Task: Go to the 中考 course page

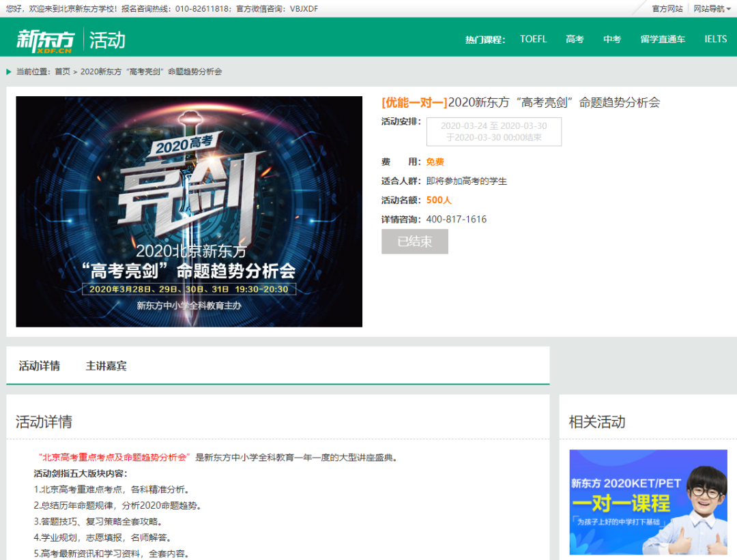Action: [611, 40]
